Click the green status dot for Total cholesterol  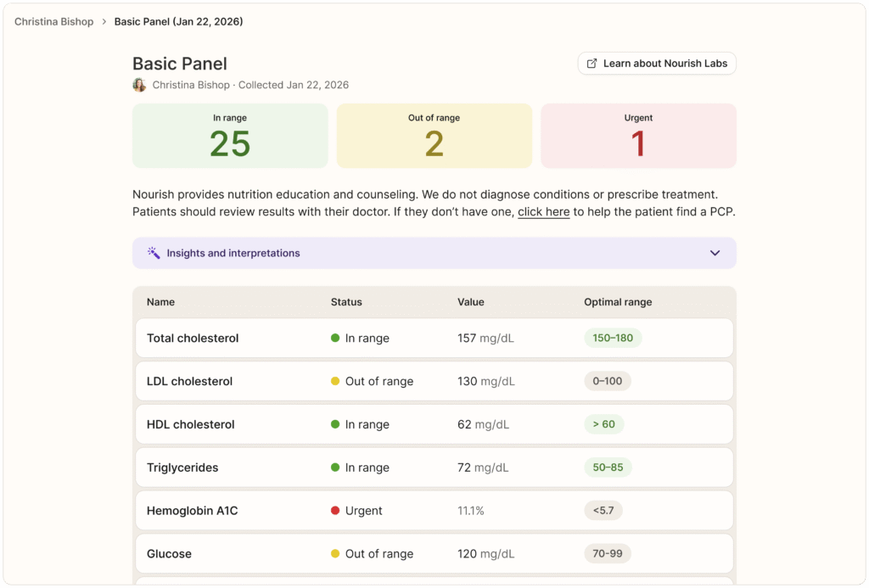tap(335, 338)
